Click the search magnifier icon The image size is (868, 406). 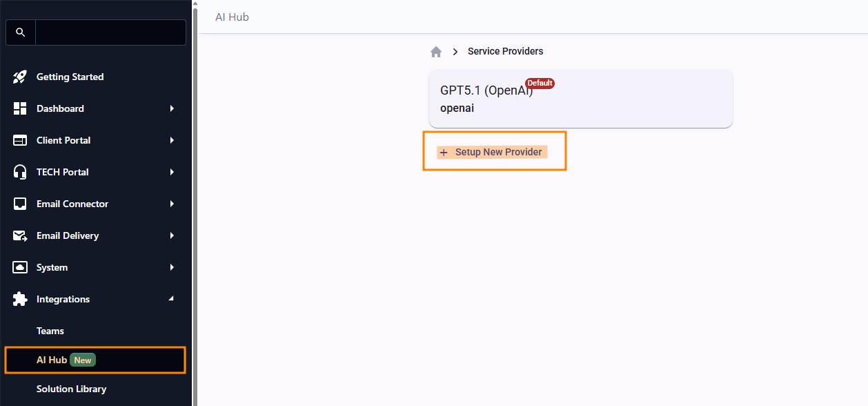[x=21, y=32]
